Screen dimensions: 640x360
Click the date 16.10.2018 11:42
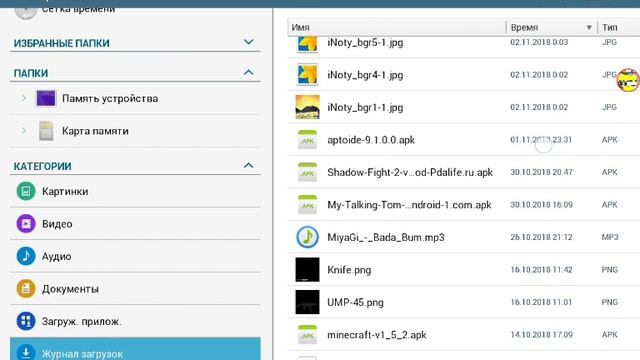coord(541,270)
